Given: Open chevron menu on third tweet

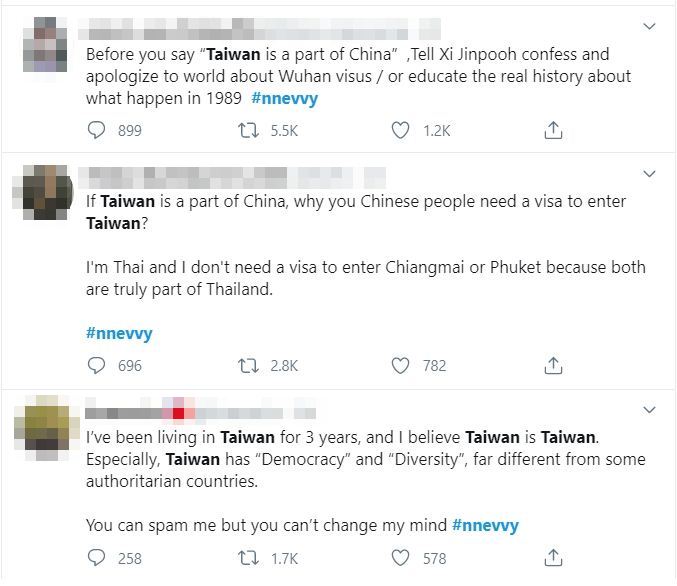Looking at the screenshot, I should [649, 410].
